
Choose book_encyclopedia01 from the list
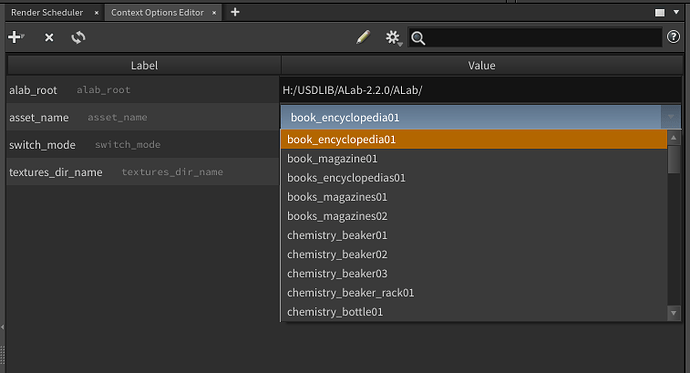click(x=473, y=139)
